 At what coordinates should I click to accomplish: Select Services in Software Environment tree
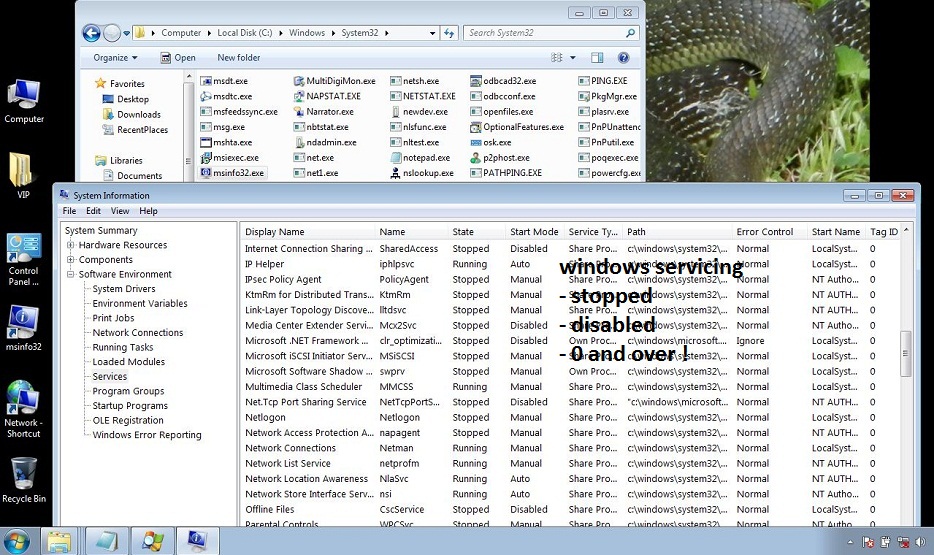110,376
